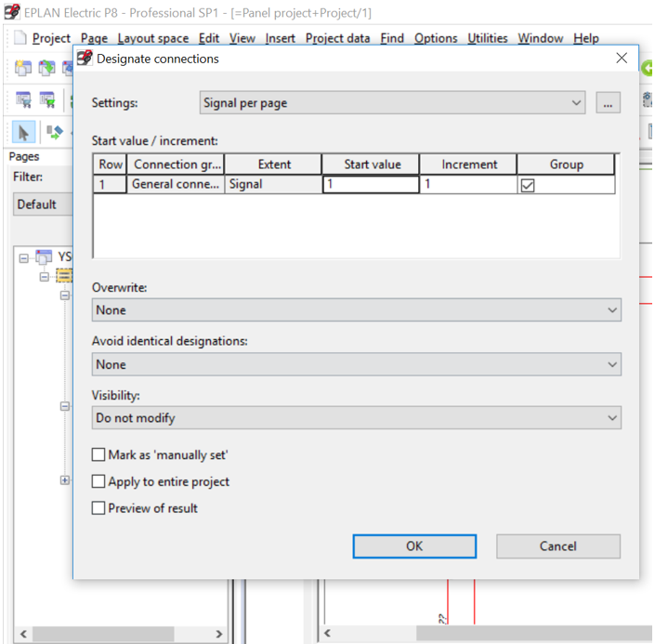Click the symbol insert icon with green arrow
655x644 pixels.
coord(55,133)
